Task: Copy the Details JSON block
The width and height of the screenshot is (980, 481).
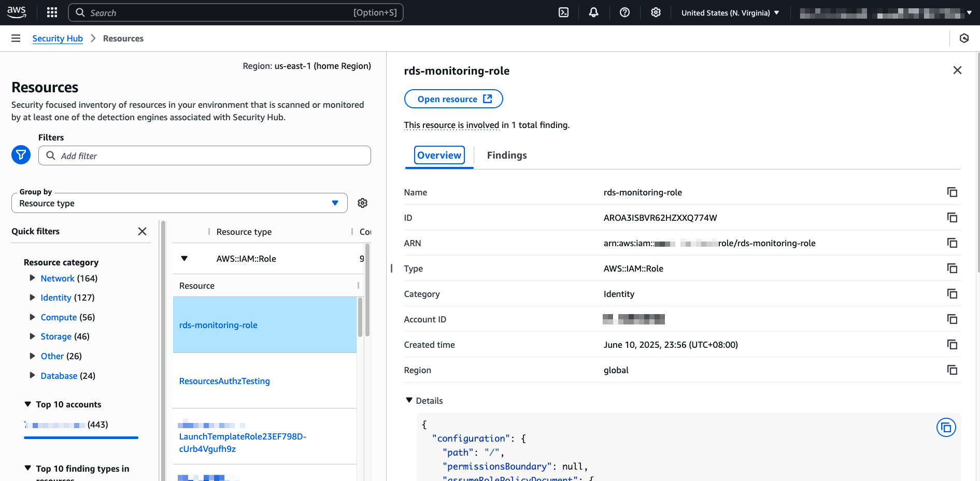Action: coord(946,428)
